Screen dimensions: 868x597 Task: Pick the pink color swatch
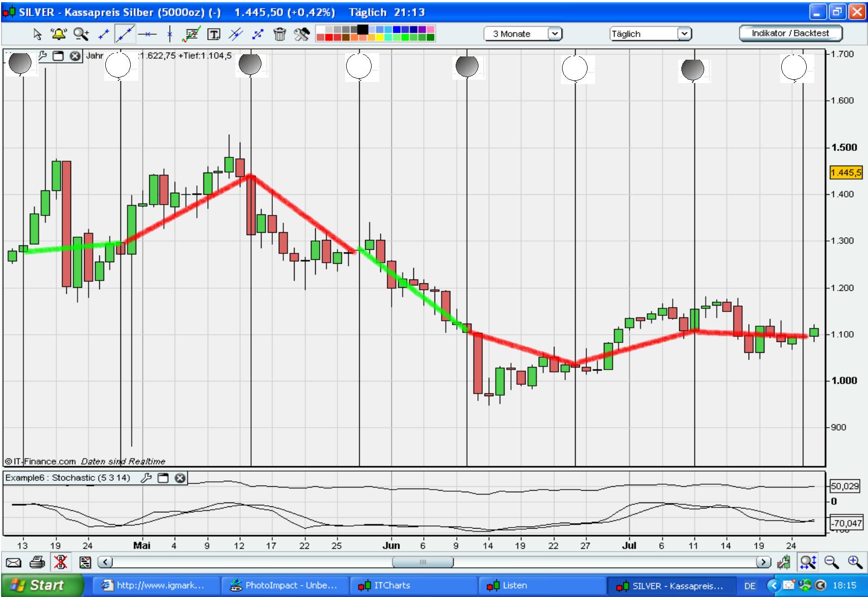(x=430, y=29)
